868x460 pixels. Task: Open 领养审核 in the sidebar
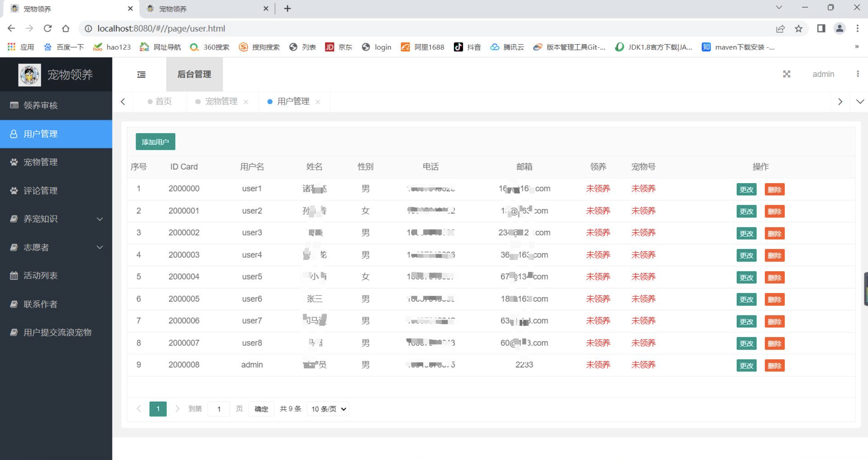(56, 105)
